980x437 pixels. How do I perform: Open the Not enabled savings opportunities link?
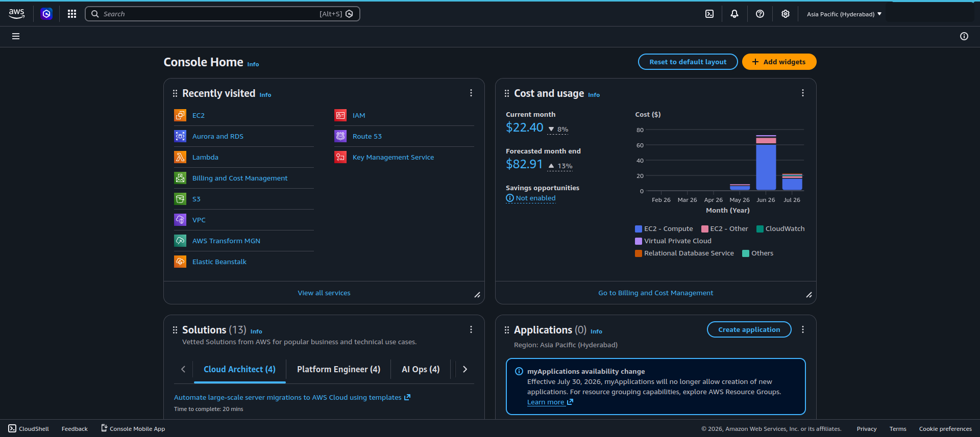point(531,198)
